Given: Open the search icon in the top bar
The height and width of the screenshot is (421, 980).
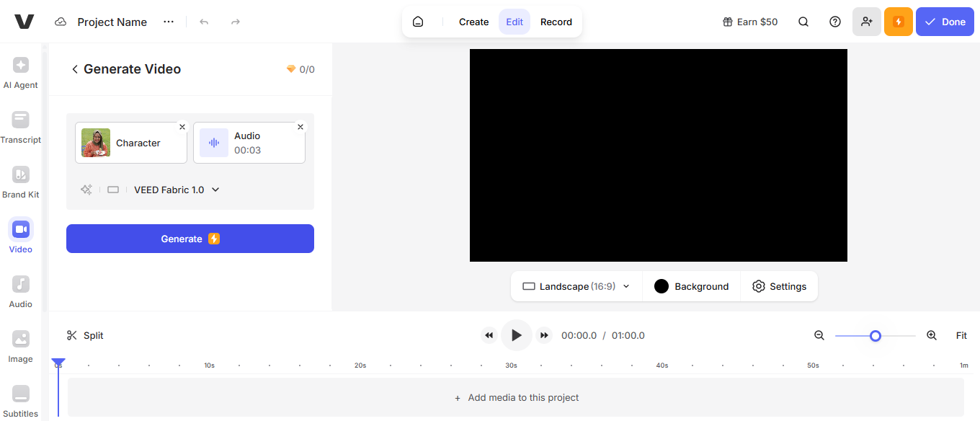Looking at the screenshot, I should 803,22.
